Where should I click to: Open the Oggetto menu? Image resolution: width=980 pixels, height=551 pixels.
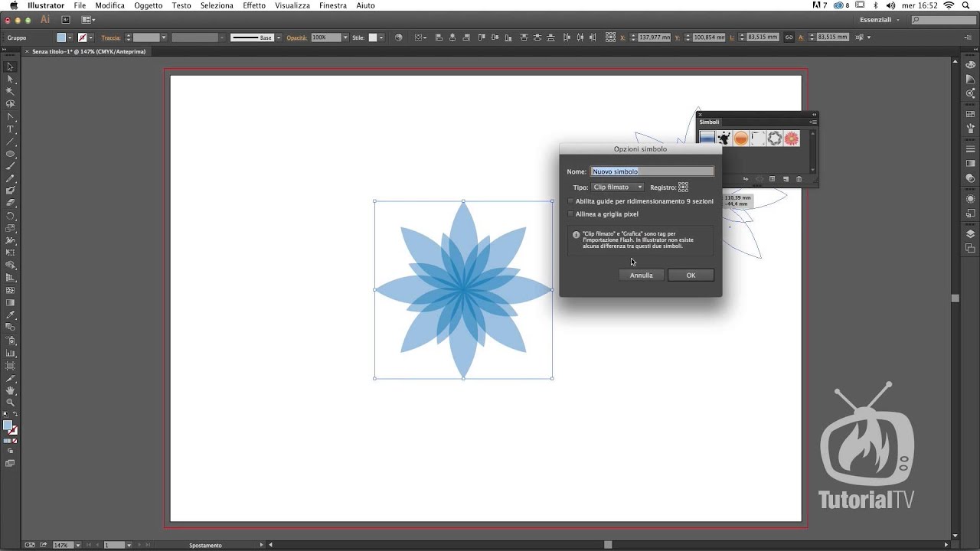(149, 5)
